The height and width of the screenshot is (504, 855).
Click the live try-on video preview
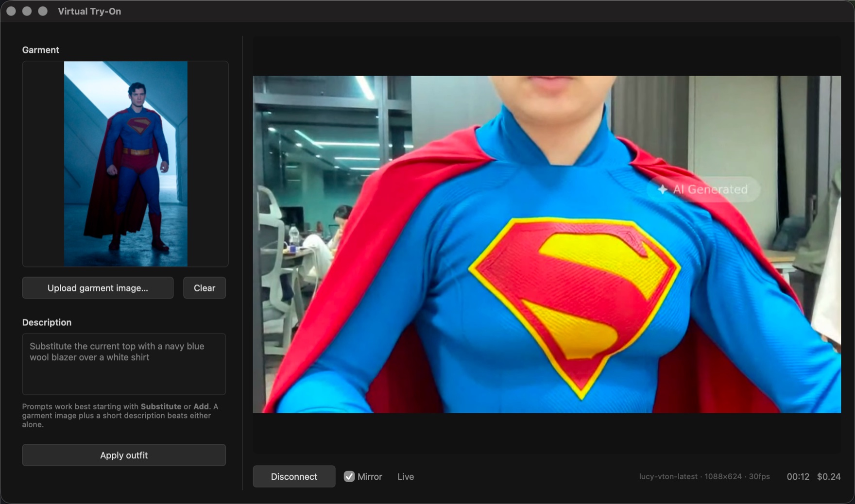tap(547, 244)
